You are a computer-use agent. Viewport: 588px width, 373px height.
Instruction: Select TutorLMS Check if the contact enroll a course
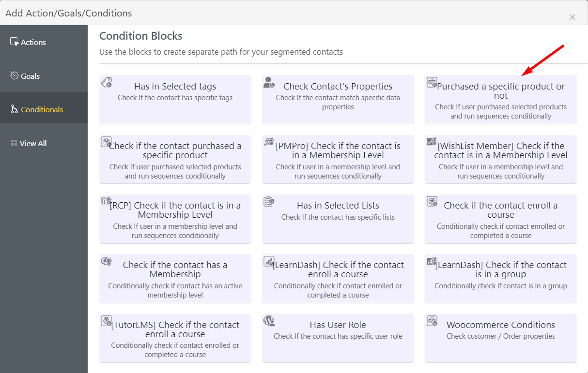(x=175, y=338)
